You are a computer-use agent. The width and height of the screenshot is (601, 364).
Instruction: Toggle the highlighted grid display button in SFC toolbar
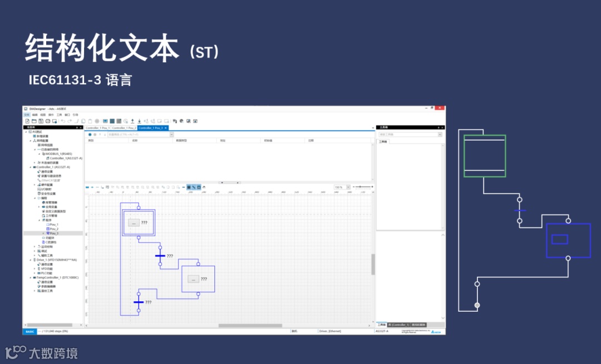(189, 187)
